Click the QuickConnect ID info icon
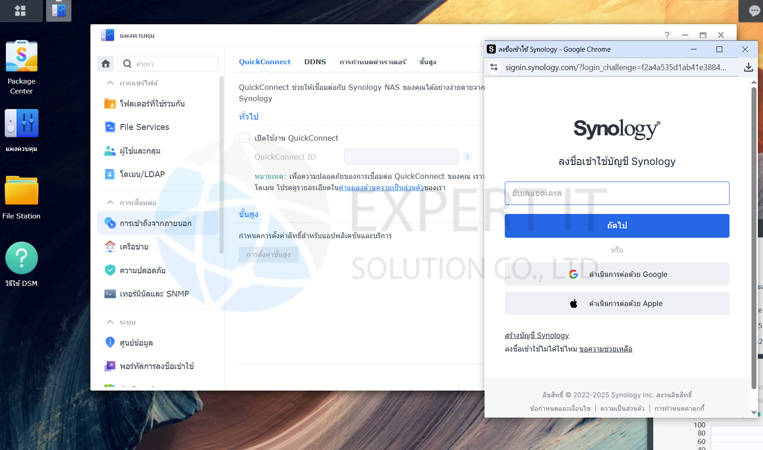Viewport: 763px width, 450px height. click(x=467, y=157)
